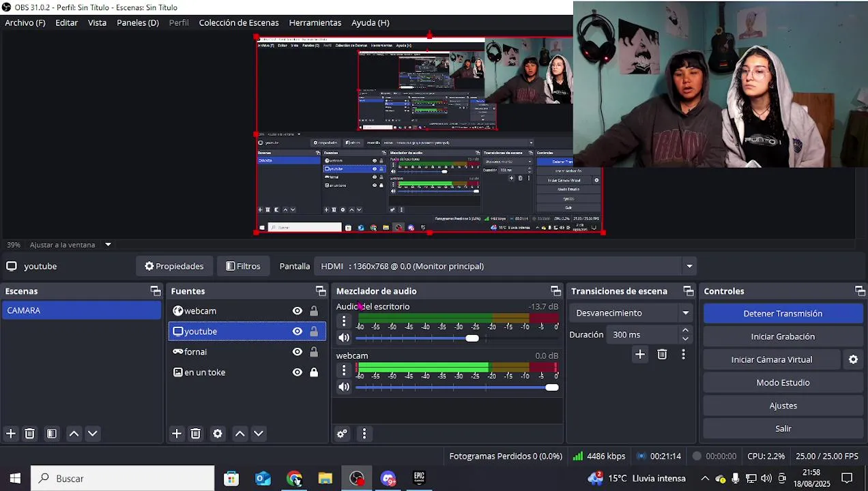Move scene down arrow in Escenas panel
Image resolution: width=868 pixels, height=491 pixels.
click(x=93, y=434)
